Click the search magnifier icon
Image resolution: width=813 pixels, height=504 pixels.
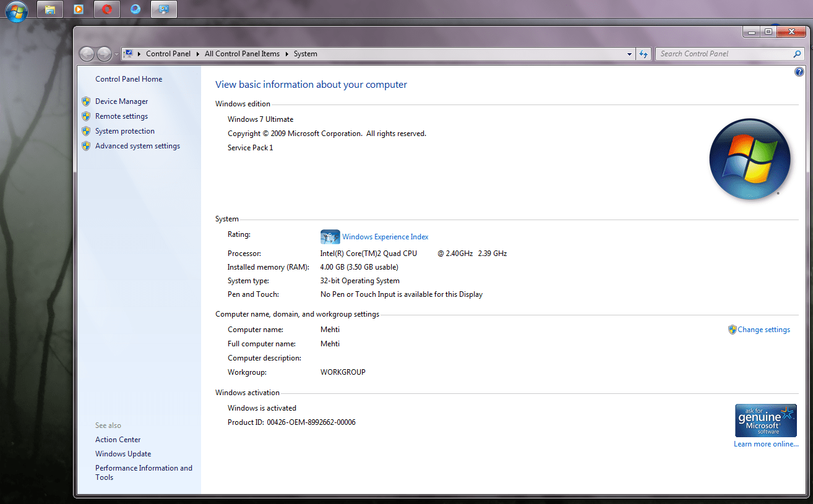pyautogui.click(x=797, y=54)
